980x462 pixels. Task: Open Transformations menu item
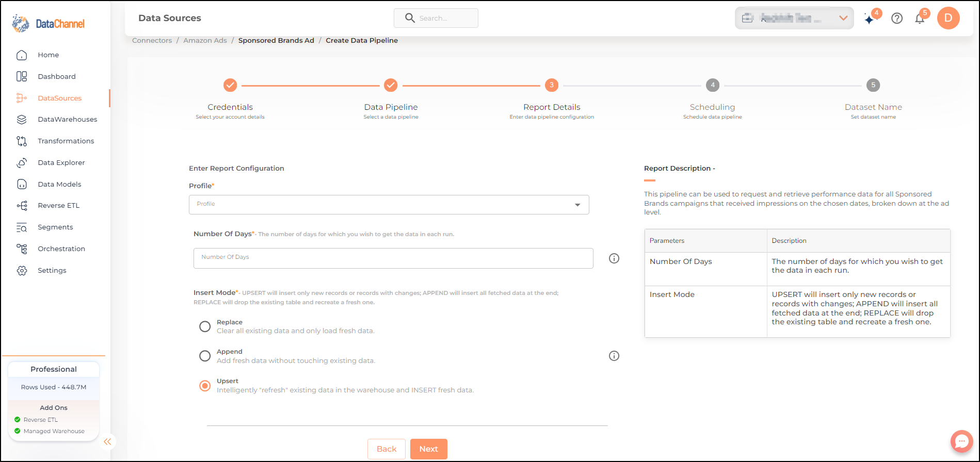66,141
